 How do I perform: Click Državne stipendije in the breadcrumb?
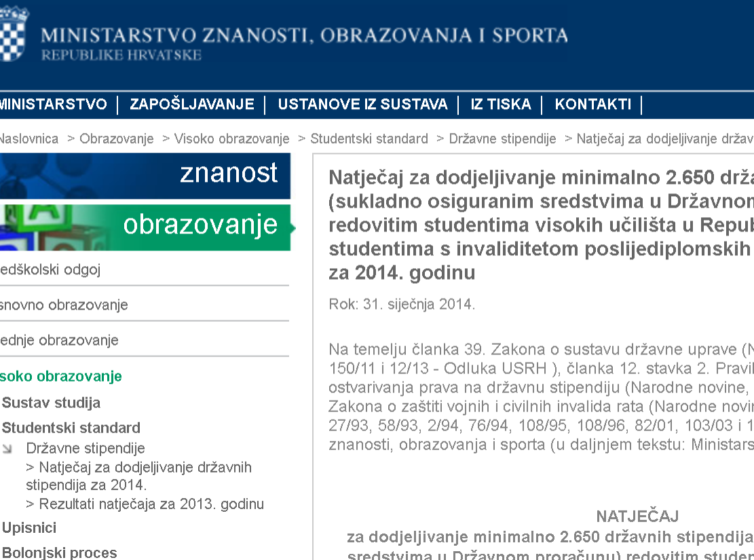(x=502, y=139)
